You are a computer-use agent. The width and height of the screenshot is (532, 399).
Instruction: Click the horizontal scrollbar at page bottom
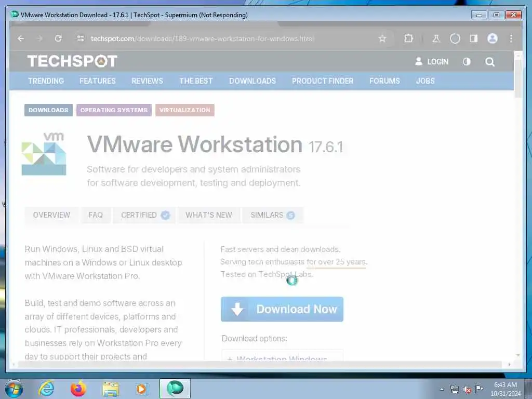click(260, 364)
